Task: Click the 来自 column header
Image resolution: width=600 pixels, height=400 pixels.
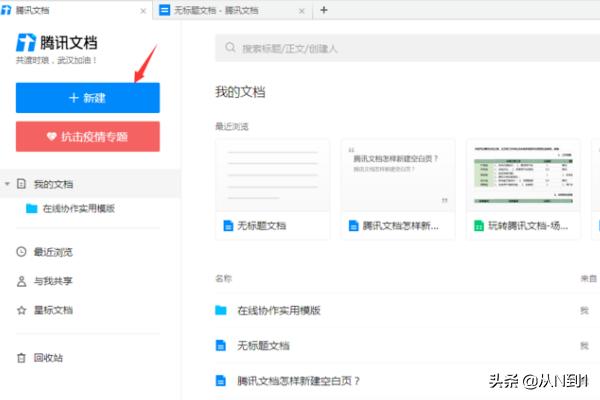Action: (589, 279)
